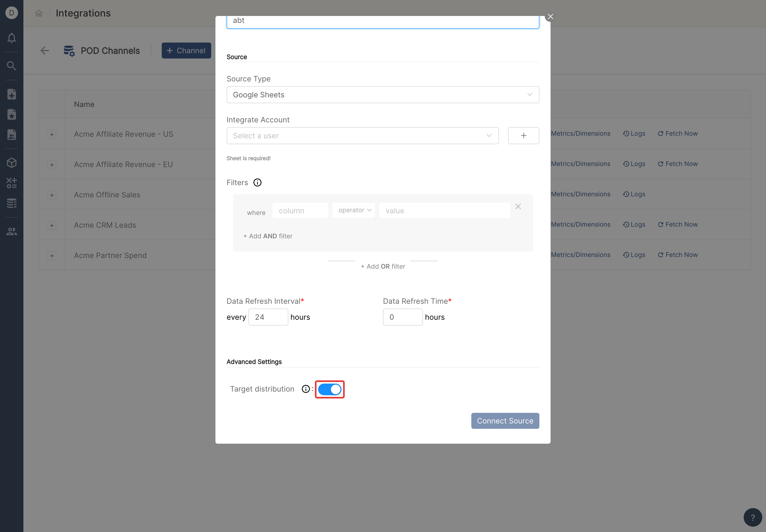Click the contact report sidebar icon
This screenshot has height=532, width=766.
pyautogui.click(x=12, y=135)
